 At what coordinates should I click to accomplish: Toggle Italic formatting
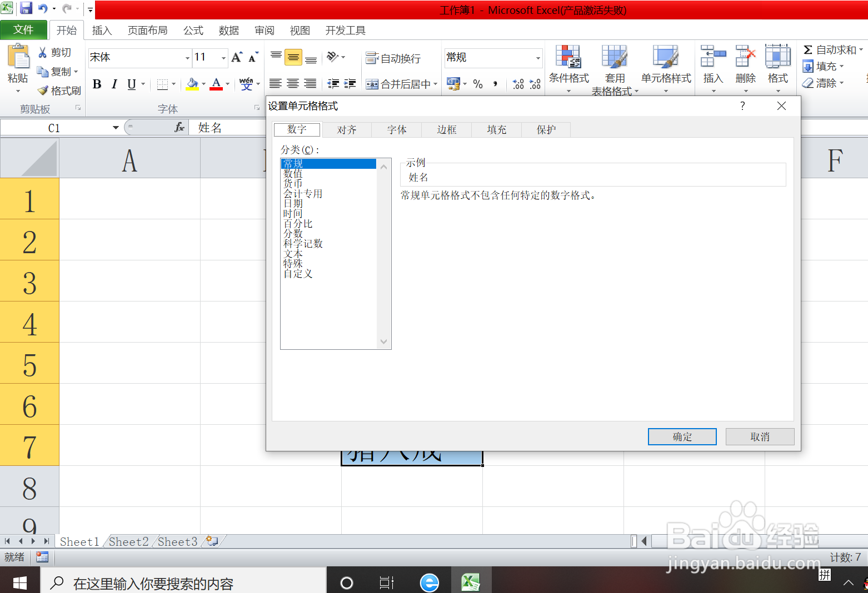(114, 84)
